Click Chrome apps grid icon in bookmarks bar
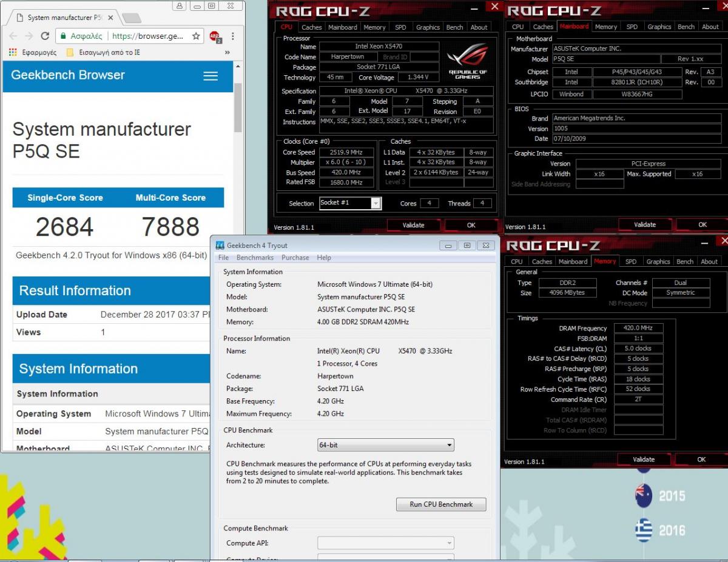Viewport: 728px width, 562px height. pyautogui.click(x=13, y=52)
